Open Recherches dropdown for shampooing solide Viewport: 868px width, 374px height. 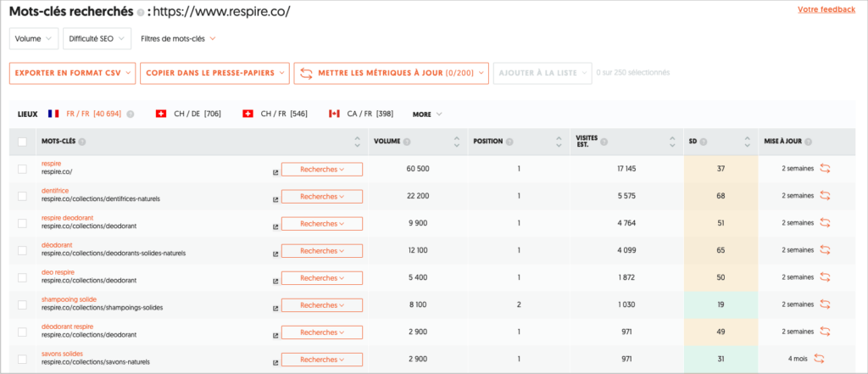(x=322, y=305)
